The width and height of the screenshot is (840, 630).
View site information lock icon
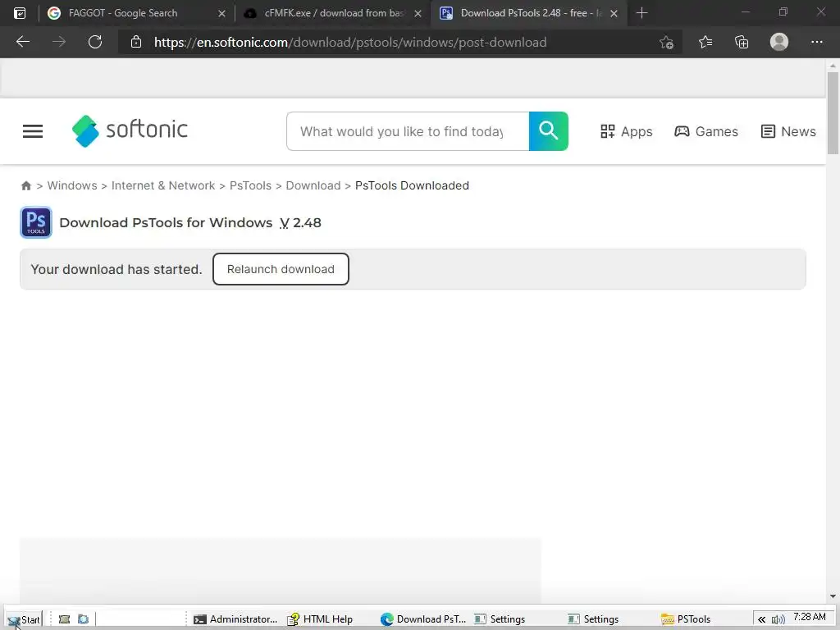point(136,42)
